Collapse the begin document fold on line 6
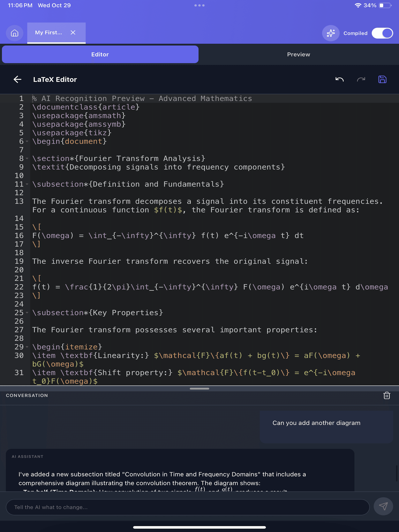Viewport: 399px width, 532px height. click(x=27, y=141)
